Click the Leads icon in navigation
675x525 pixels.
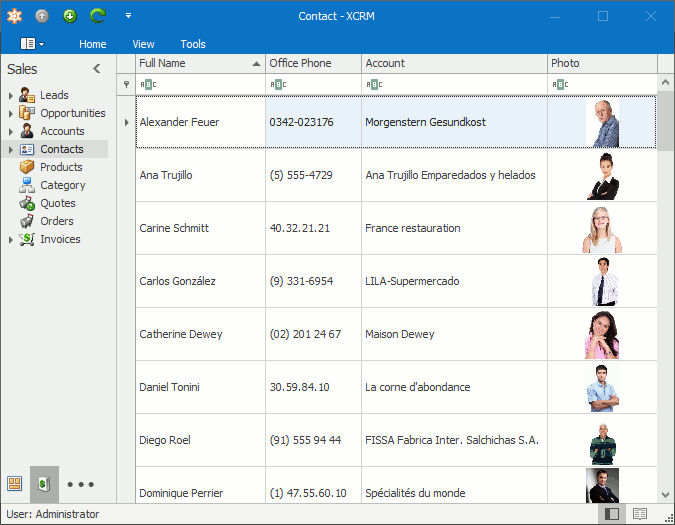point(27,95)
